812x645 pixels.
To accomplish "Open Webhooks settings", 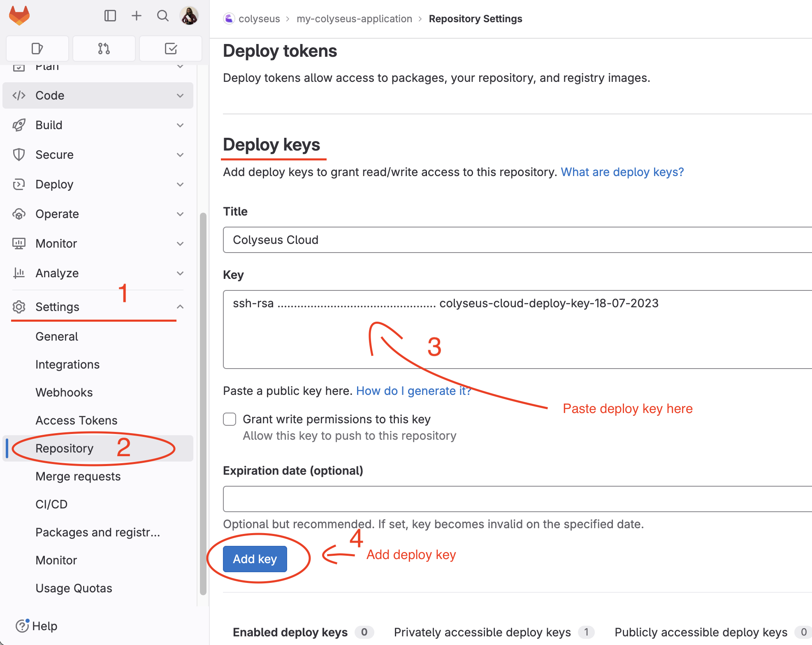I will [98, 392].
